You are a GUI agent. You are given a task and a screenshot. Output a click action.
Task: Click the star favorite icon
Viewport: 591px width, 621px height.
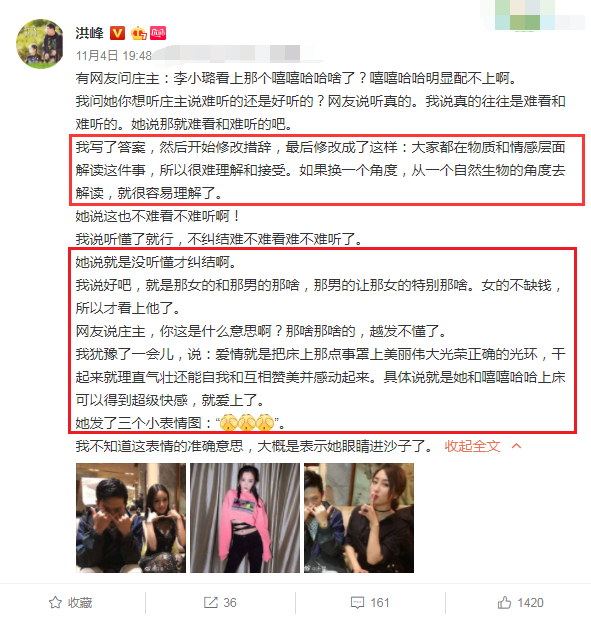55,602
